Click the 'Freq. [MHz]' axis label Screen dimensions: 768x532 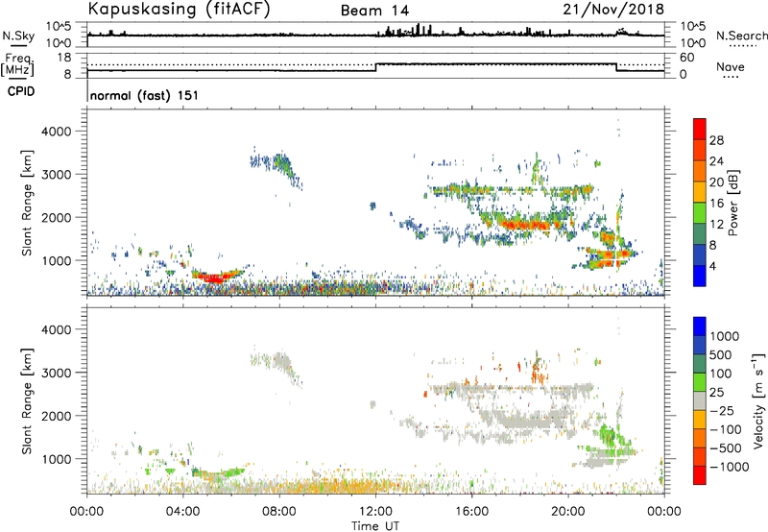click(x=17, y=65)
